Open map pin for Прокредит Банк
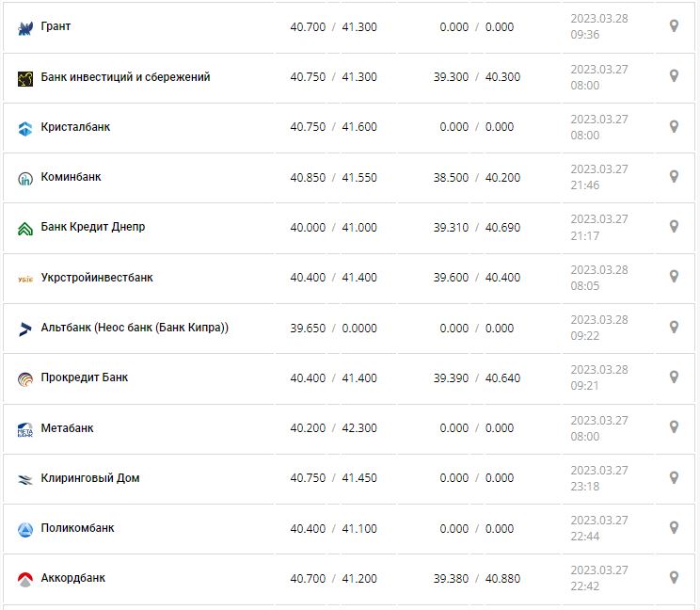 (674, 377)
